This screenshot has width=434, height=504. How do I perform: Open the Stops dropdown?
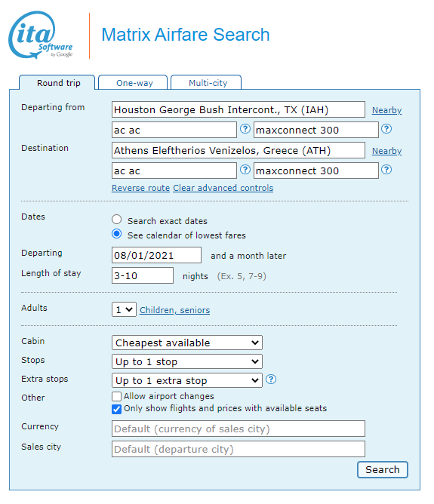(187, 361)
